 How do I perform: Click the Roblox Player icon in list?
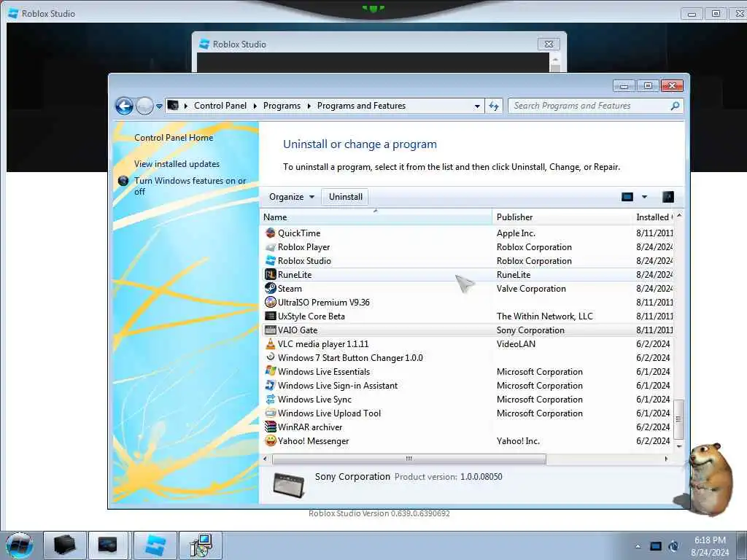tap(271, 246)
